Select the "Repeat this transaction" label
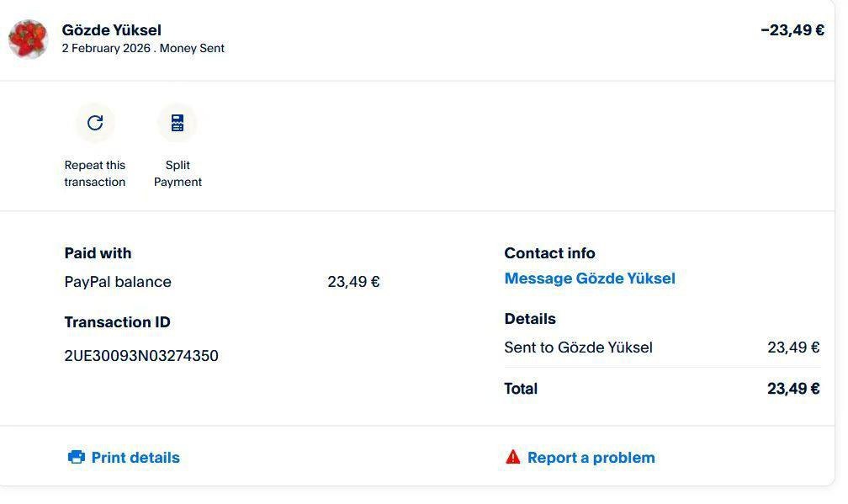848x504 pixels. 95,173
